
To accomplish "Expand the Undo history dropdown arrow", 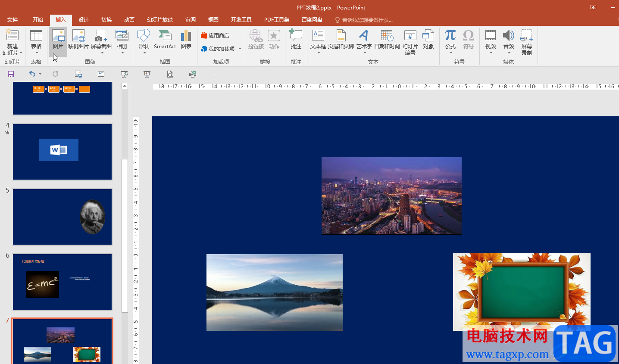I will 41,74.
